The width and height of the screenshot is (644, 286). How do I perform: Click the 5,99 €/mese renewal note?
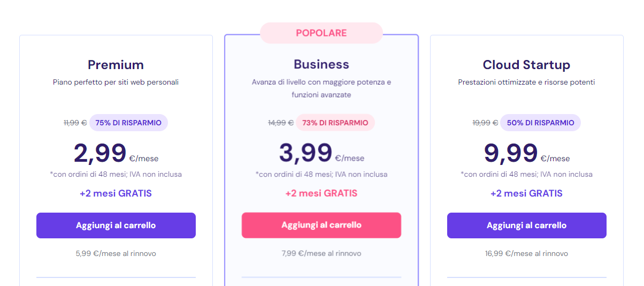click(x=116, y=253)
